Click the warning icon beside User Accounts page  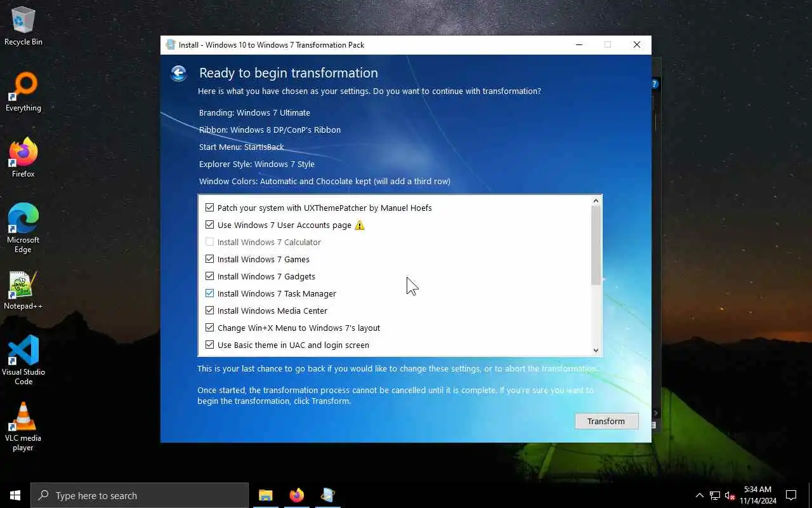pos(360,225)
